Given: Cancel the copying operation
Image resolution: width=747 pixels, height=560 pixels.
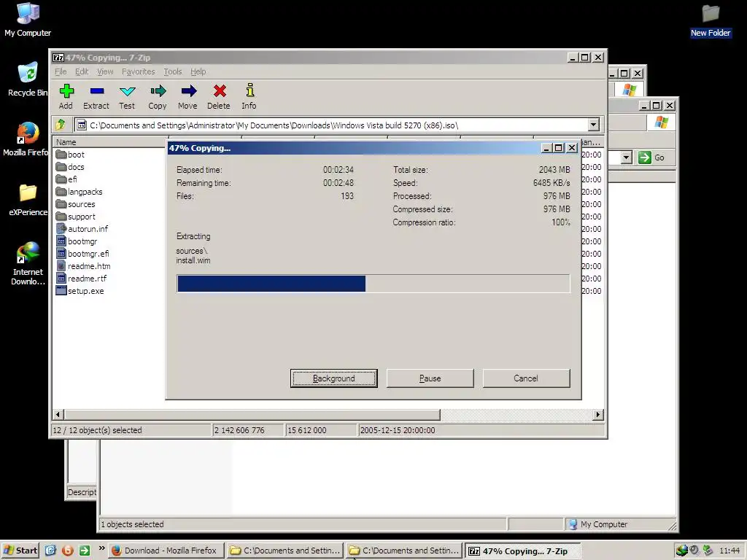Looking at the screenshot, I should click(526, 378).
